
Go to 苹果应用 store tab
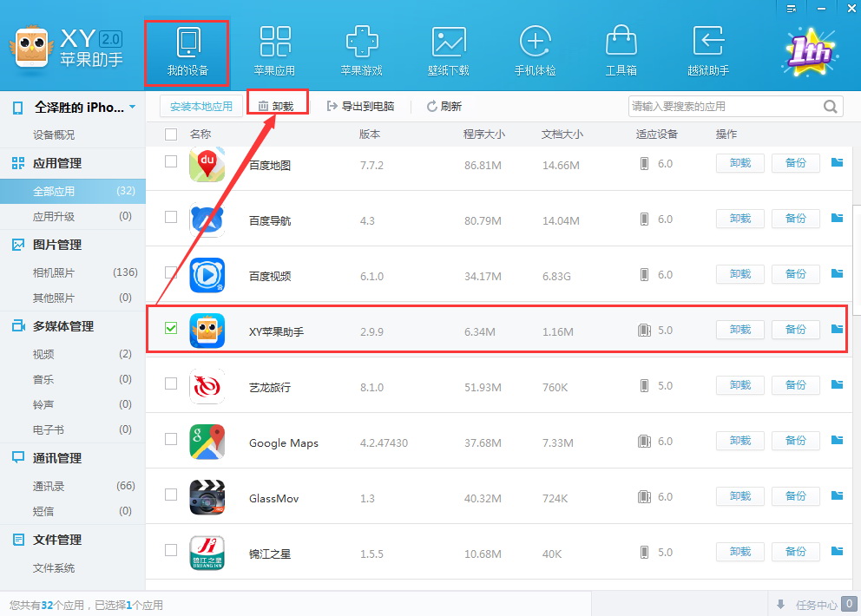(274, 53)
